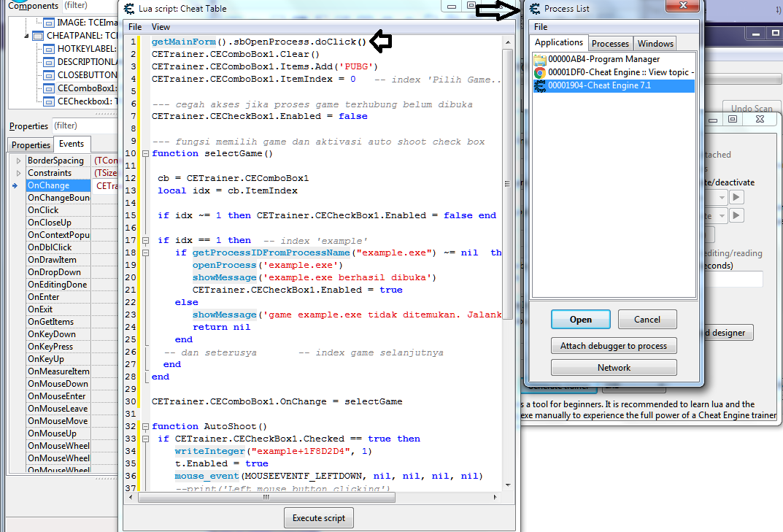783x532 pixels.
Task: Click the Execute script button
Action: pyautogui.click(x=318, y=517)
